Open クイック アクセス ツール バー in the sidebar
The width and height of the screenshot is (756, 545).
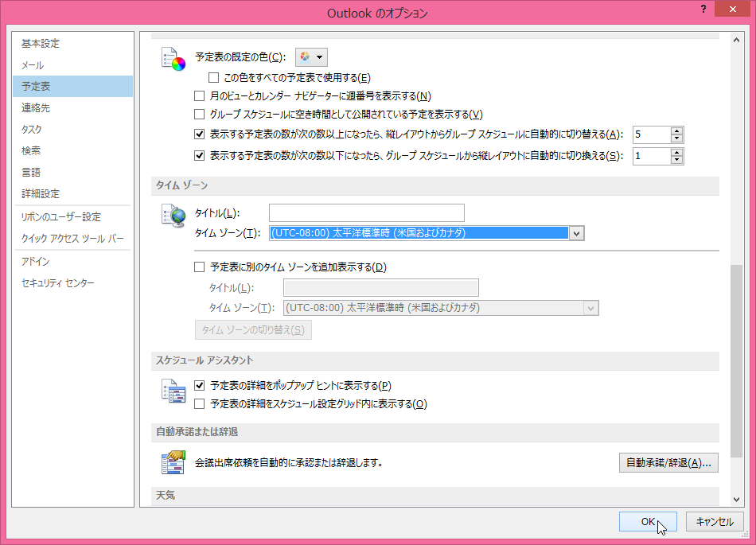coord(72,239)
